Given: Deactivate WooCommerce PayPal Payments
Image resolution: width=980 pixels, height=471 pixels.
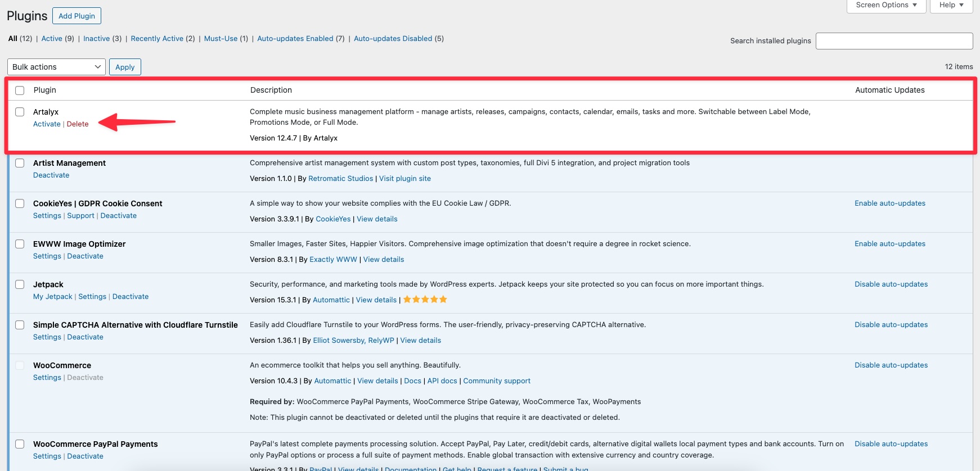Looking at the screenshot, I should click(85, 456).
